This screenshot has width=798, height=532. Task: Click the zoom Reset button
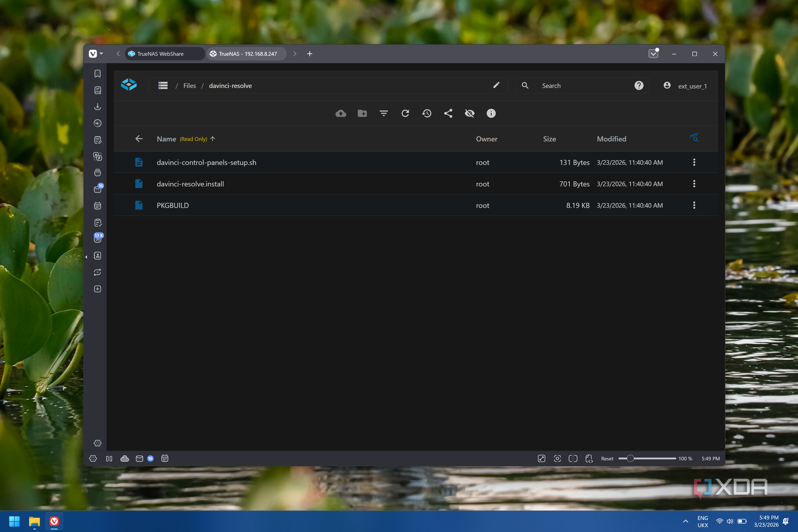[x=607, y=458]
